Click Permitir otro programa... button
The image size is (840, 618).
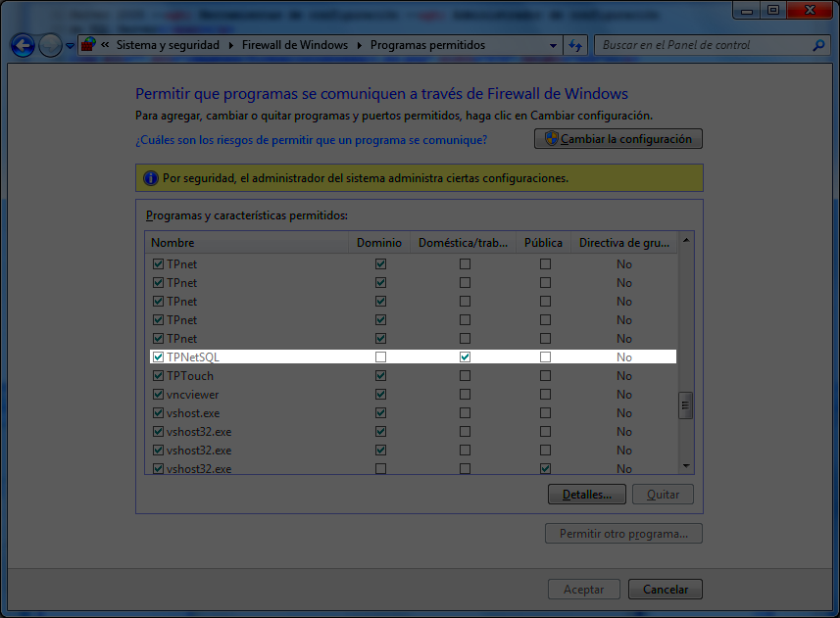point(623,534)
